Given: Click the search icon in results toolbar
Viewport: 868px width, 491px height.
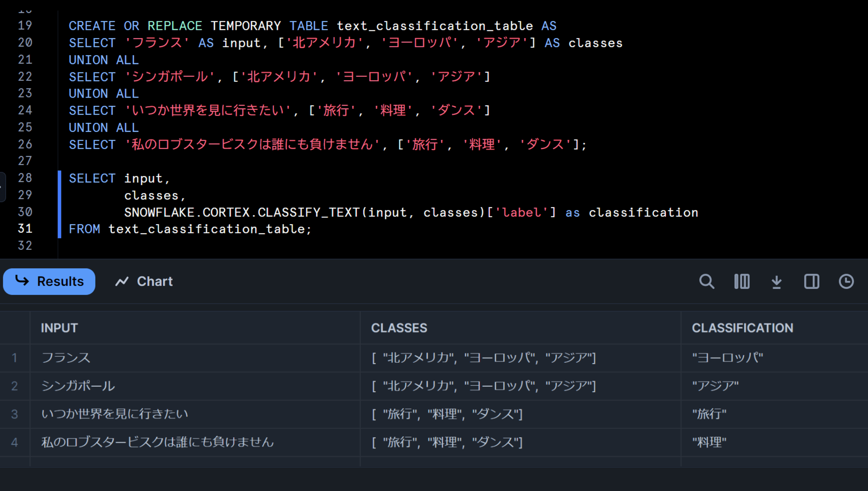Looking at the screenshot, I should [x=707, y=281].
